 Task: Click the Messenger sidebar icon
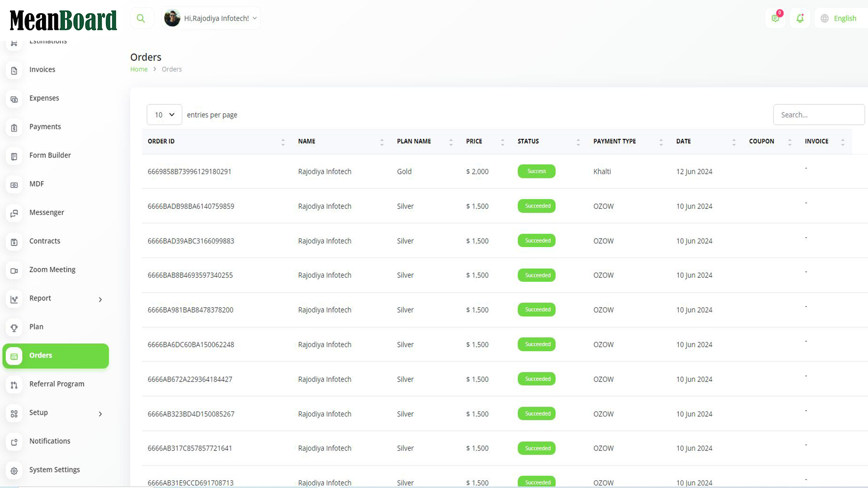tap(14, 214)
